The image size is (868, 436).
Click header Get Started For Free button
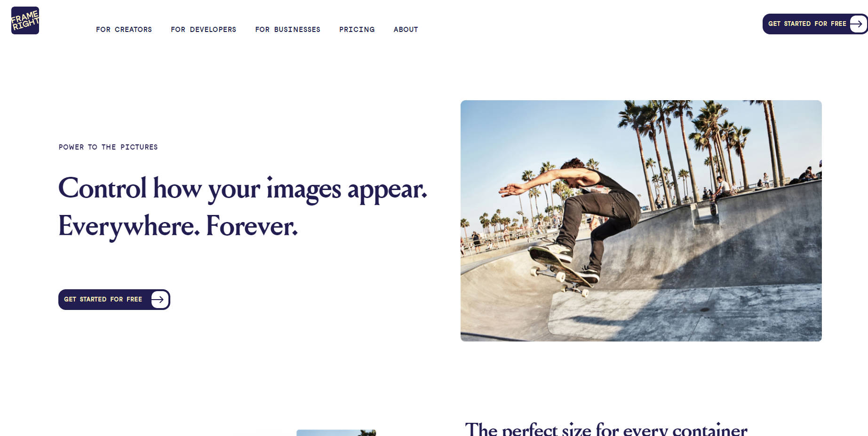click(x=815, y=24)
